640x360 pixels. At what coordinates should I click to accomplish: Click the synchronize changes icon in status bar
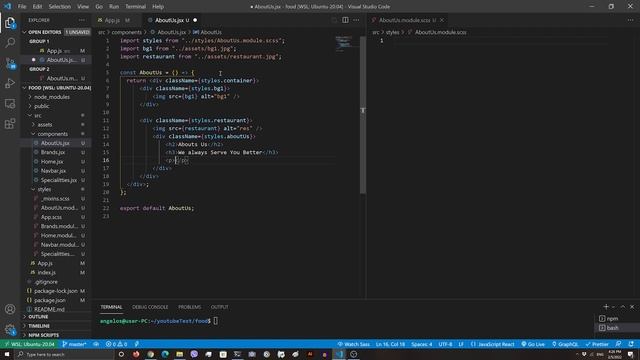[x=96, y=344]
